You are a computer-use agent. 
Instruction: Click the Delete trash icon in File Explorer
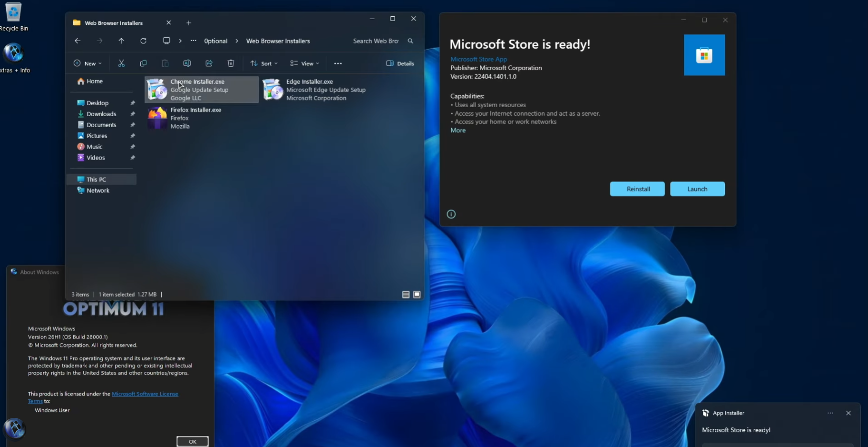231,63
